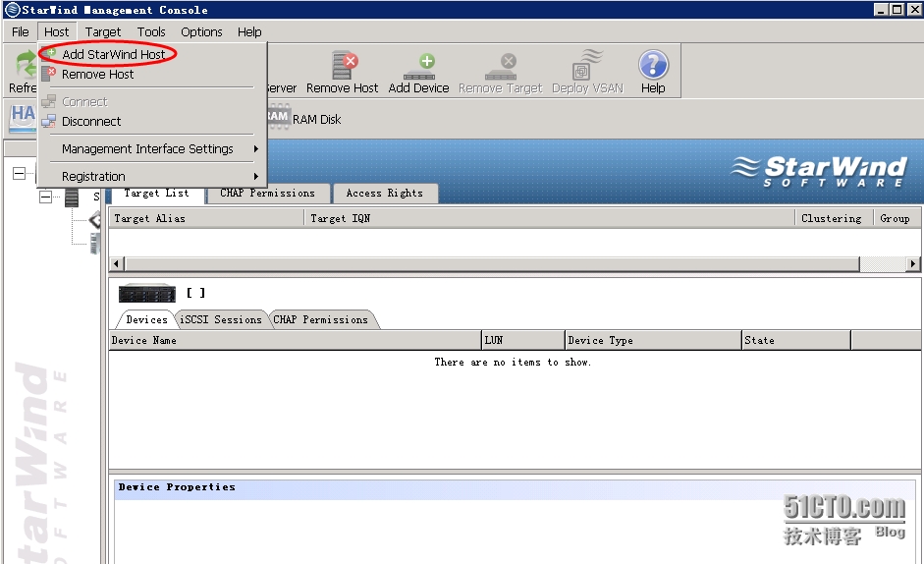
Task: Open the Options menu
Action: pos(201,31)
